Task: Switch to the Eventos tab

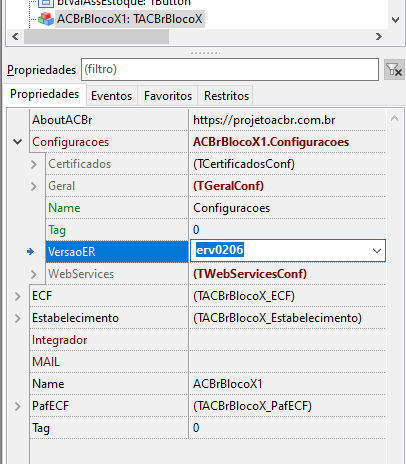Action: [112, 96]
